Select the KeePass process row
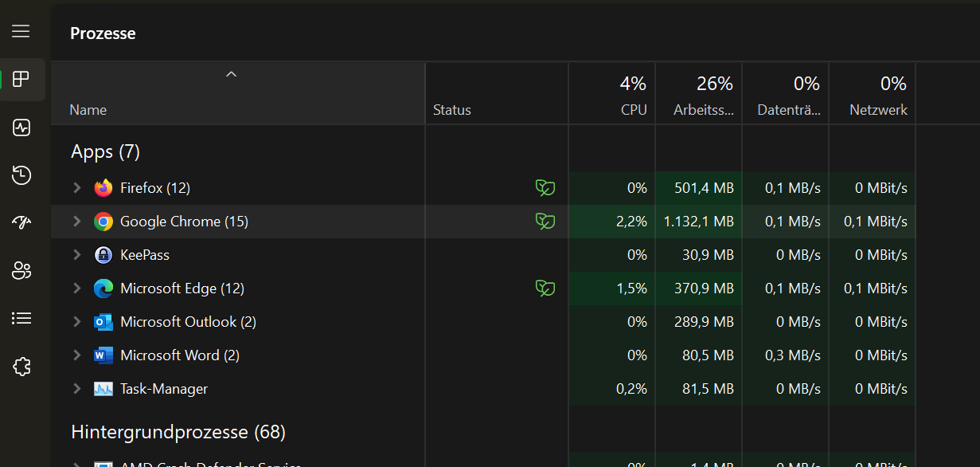 (x=483, y=255)
